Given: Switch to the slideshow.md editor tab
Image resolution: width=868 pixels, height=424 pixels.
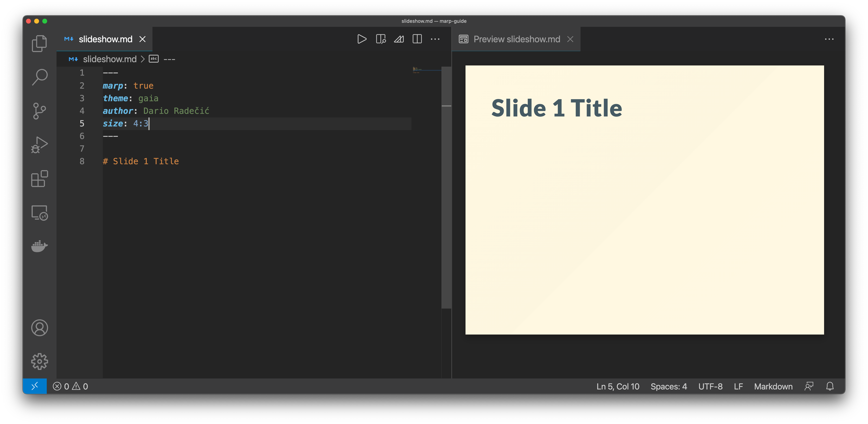Looking at the screenshot, I should click(105, 39).
